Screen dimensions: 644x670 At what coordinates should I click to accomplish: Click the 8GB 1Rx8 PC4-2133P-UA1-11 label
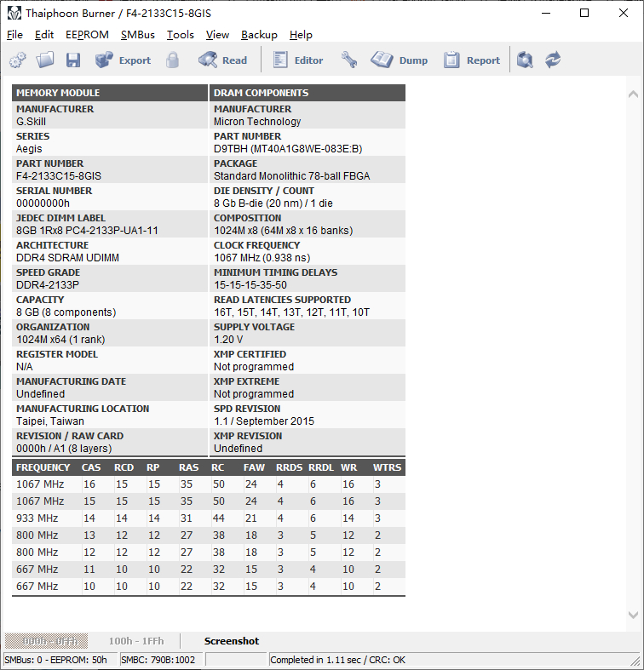click(87, 231)
